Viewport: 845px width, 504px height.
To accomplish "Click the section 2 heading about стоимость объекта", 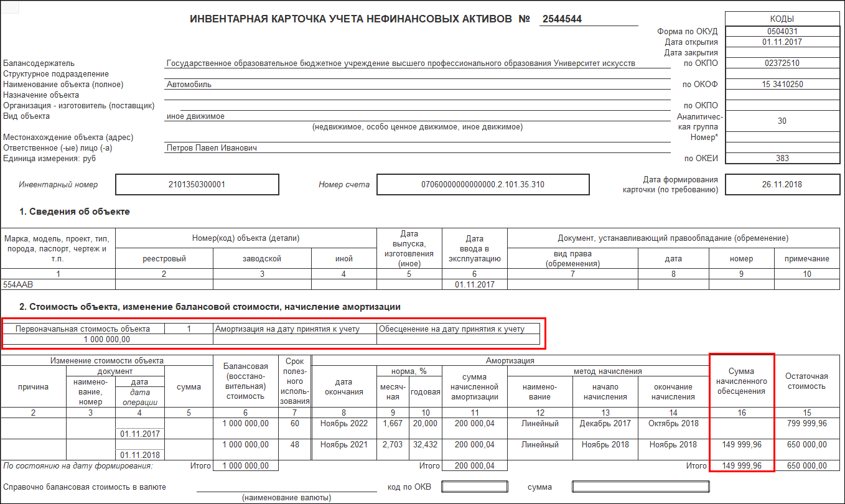I will (210, 307).
